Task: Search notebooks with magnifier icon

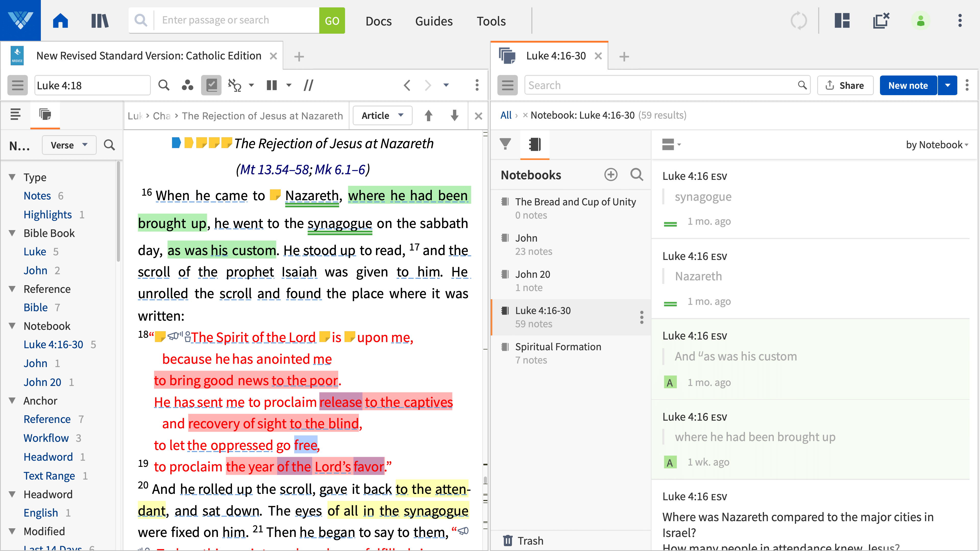Action: point(636,174)
